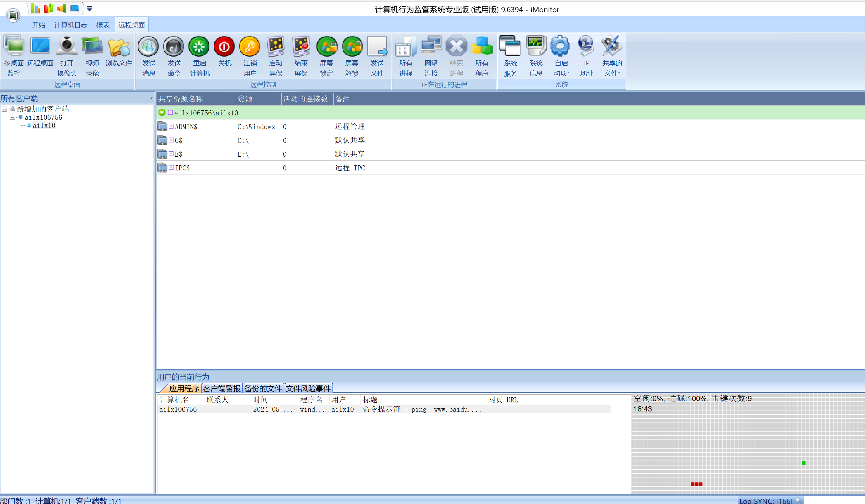Click the application menu orb button
The height and width of the screenshot is (504, 865).
click(x=13, y=15)
